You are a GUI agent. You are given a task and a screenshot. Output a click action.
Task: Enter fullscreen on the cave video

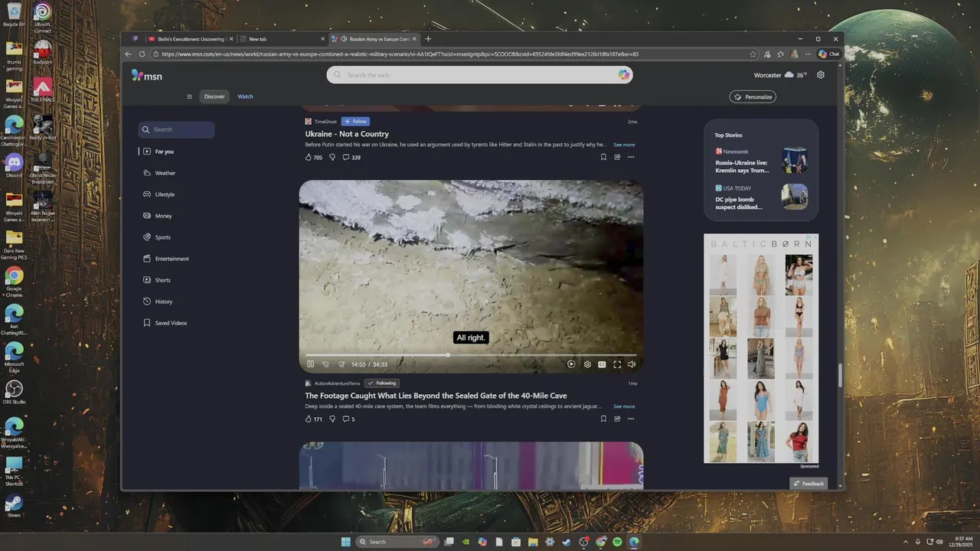click(x=617, y=364)
